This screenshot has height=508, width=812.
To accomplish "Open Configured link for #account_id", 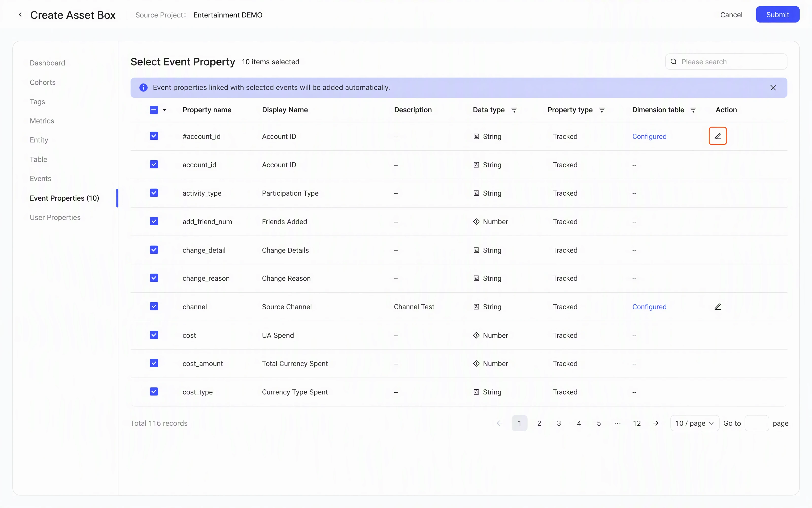I will [649, 136].
